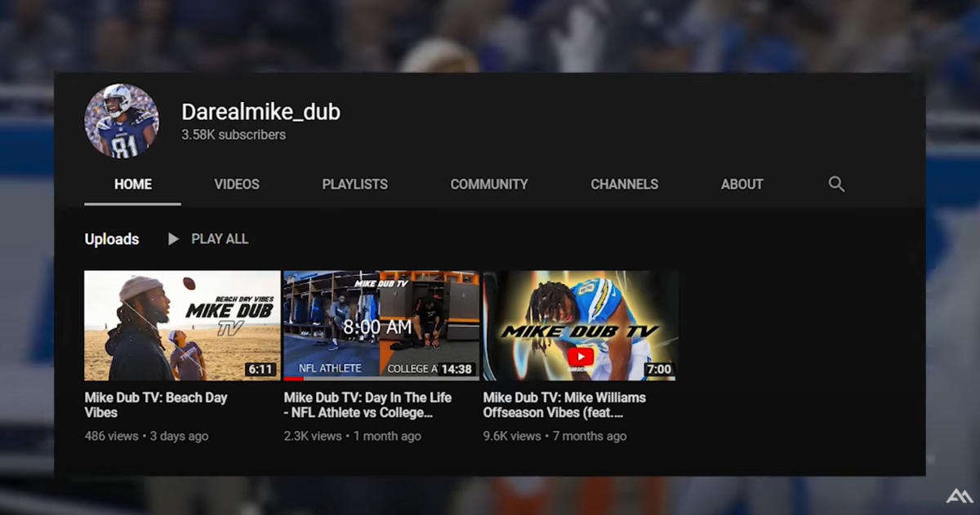Click the 14:38 duration badge
This screenshot has height=515, width=980.
coord(457,369)
